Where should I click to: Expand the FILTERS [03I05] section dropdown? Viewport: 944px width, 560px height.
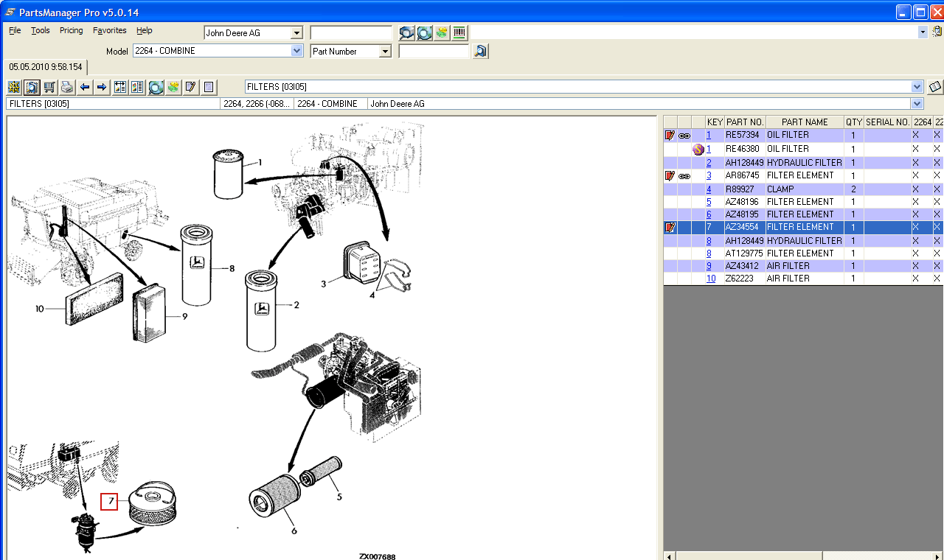point(917,87)
